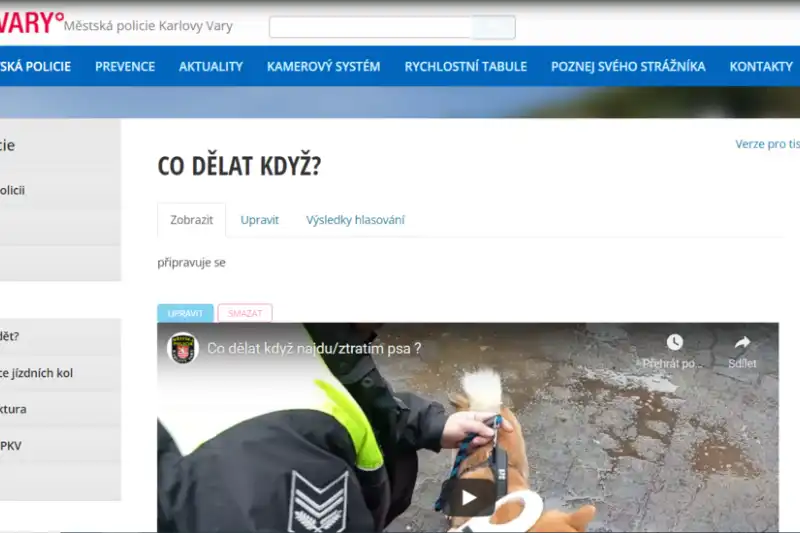Click the 'CO DĚLAT KDYŽ?' heading
The height and width of the screenshot is (533, 800).
[239, 166]
